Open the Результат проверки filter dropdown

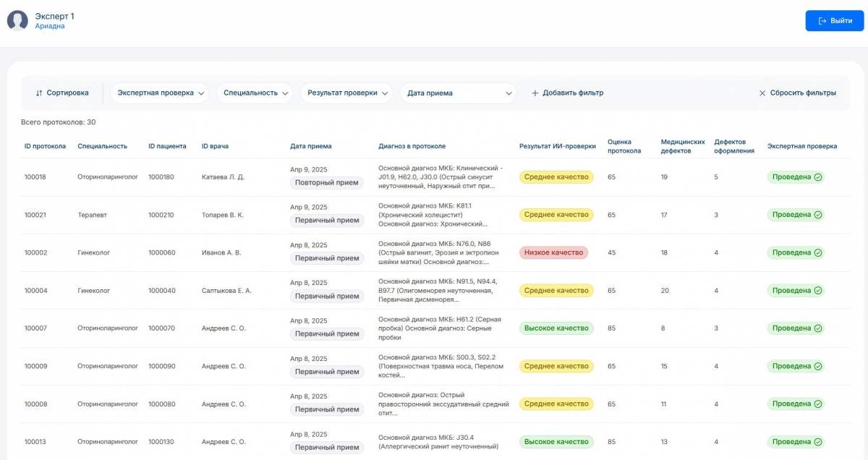(x=346, y=93)
